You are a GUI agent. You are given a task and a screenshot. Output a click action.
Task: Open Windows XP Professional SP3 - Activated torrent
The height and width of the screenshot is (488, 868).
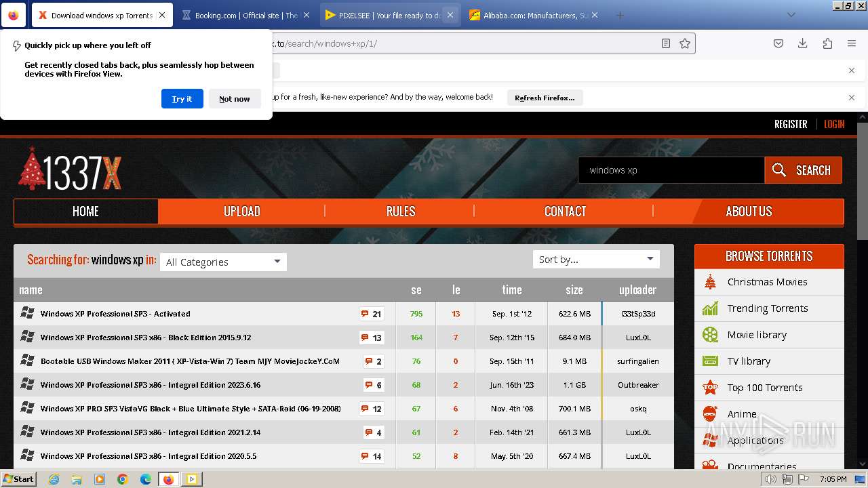coord(115,314)
